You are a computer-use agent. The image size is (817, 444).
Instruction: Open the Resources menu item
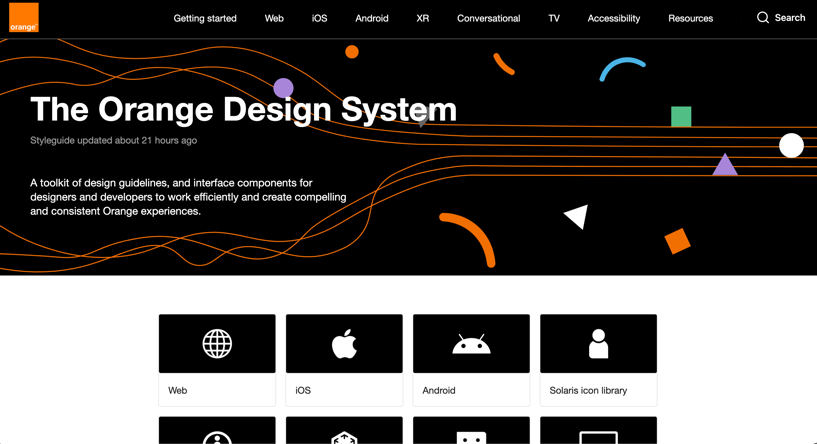(690, 18)
